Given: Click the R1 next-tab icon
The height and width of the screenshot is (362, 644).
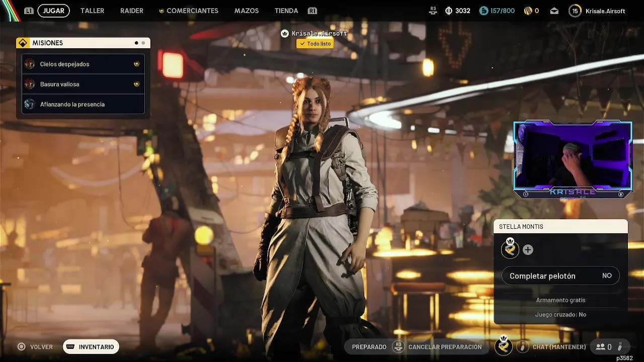Looking at the screenshot, I should point(312,11).
